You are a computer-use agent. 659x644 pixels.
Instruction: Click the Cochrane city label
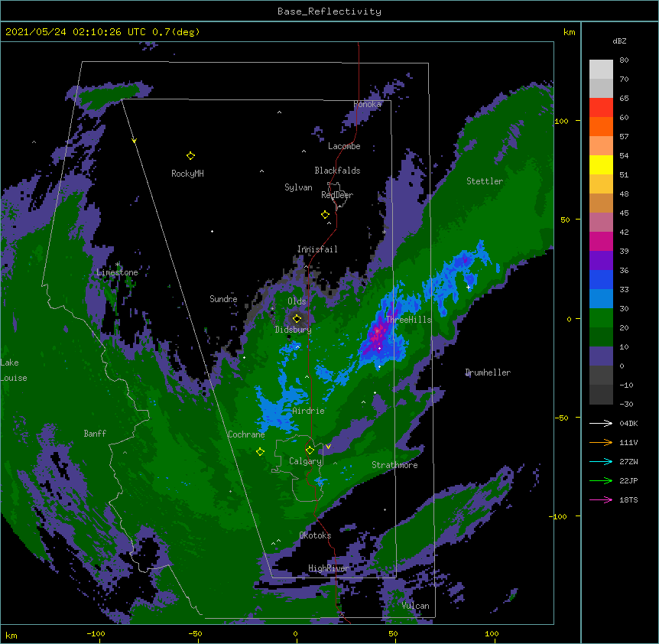click(246, 434)
